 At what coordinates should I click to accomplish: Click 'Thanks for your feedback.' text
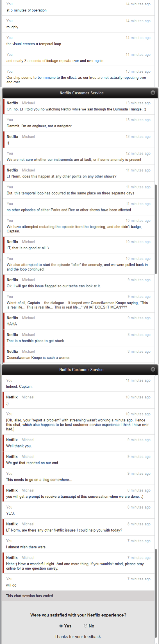(x=78, y=636)
